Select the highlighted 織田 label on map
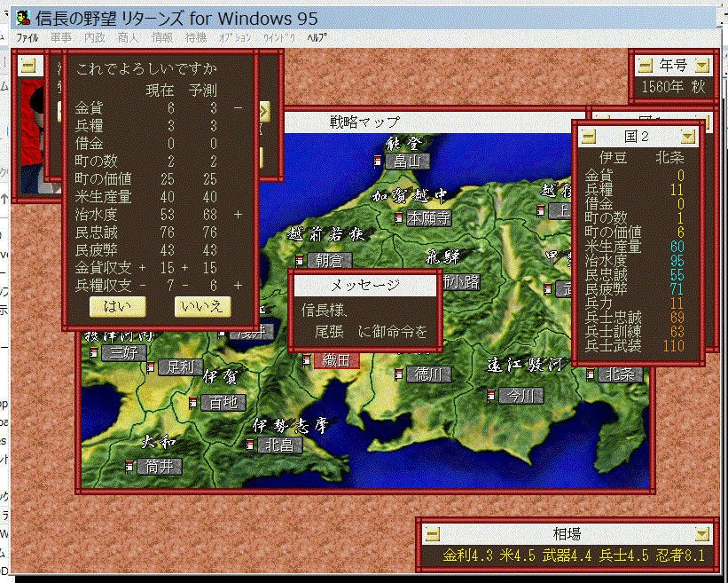This screenshot has width=728, height=583. click(337, 360)
